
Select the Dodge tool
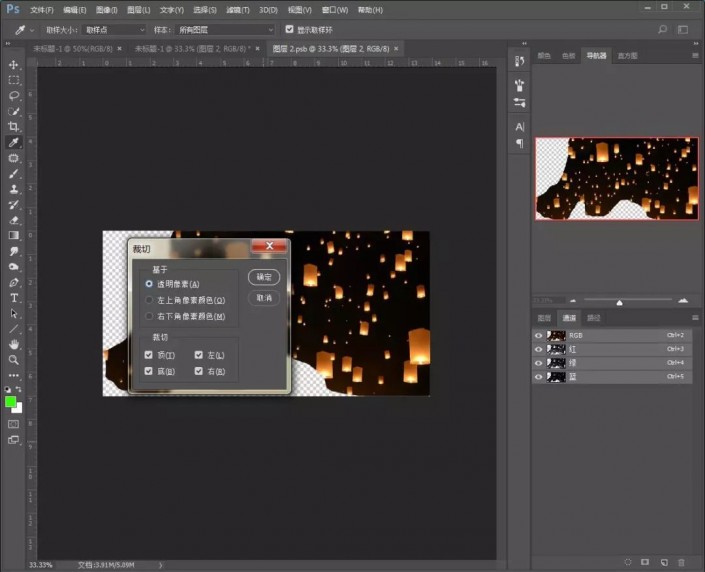13,267
